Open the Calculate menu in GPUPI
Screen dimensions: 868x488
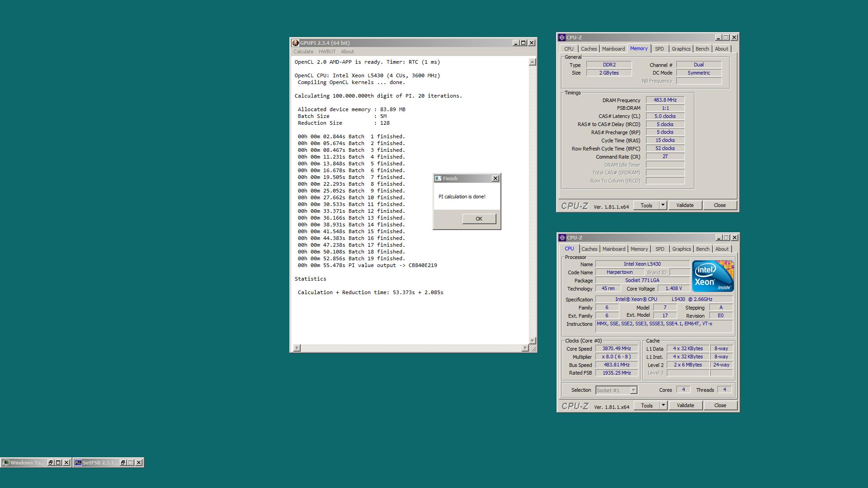[303, 52]
